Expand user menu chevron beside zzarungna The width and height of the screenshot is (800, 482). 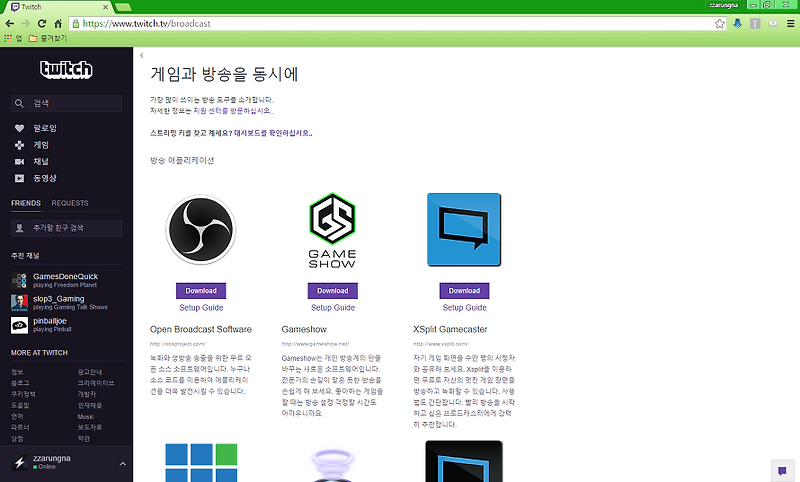tap(122, 464)
